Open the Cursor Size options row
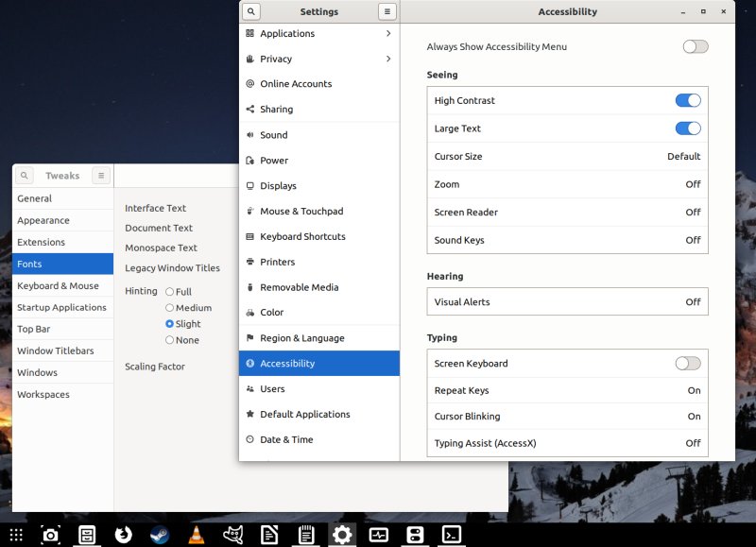Image resolution: width=756 pixels, height=547 pixels. click(567, 156)
